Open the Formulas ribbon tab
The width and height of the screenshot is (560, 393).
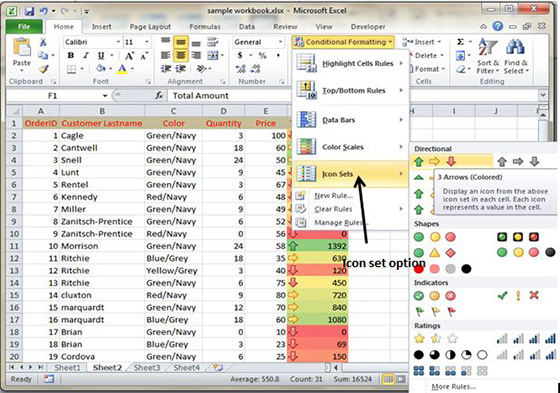click(205, 26)
